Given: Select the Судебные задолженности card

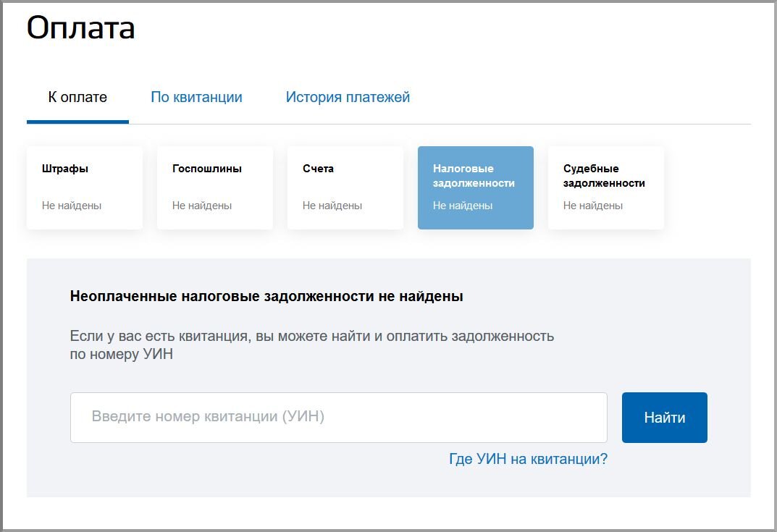Looking at the screenshot, I should (605, 187).
